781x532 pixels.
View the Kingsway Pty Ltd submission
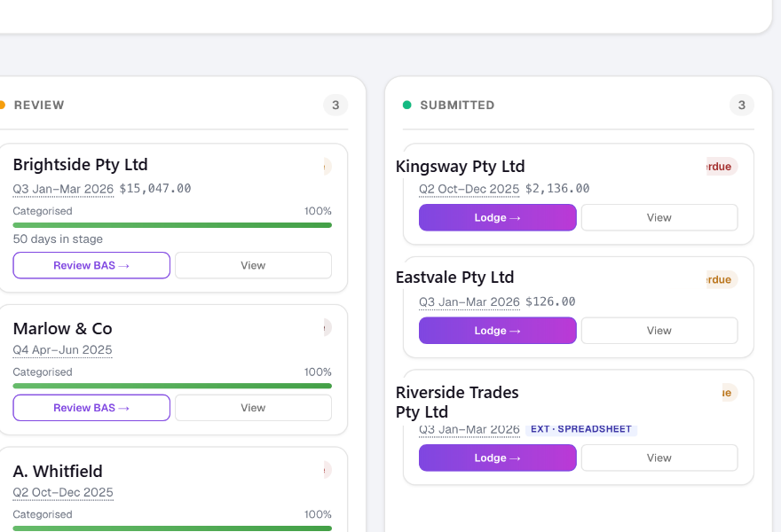tap(659, 217)
